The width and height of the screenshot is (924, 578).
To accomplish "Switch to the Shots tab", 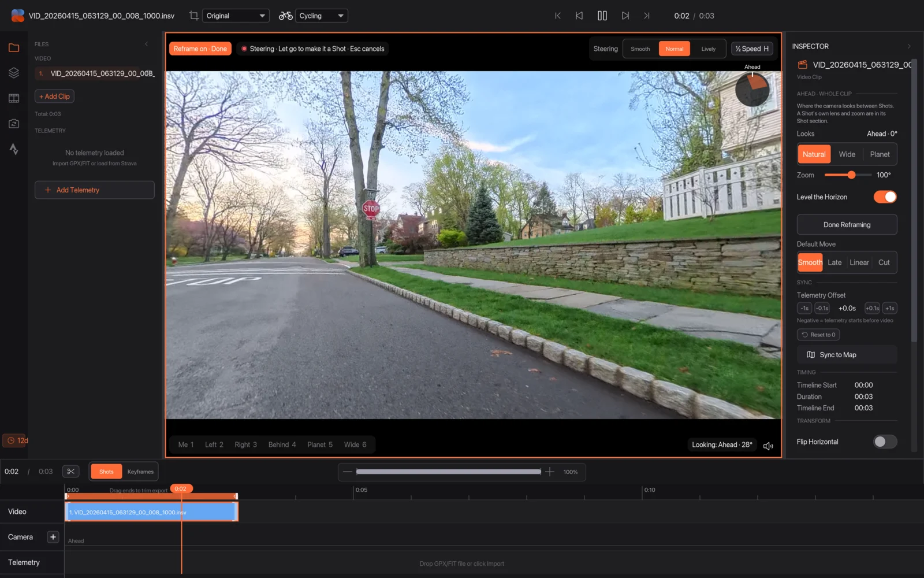I will [x=106, y=472].
